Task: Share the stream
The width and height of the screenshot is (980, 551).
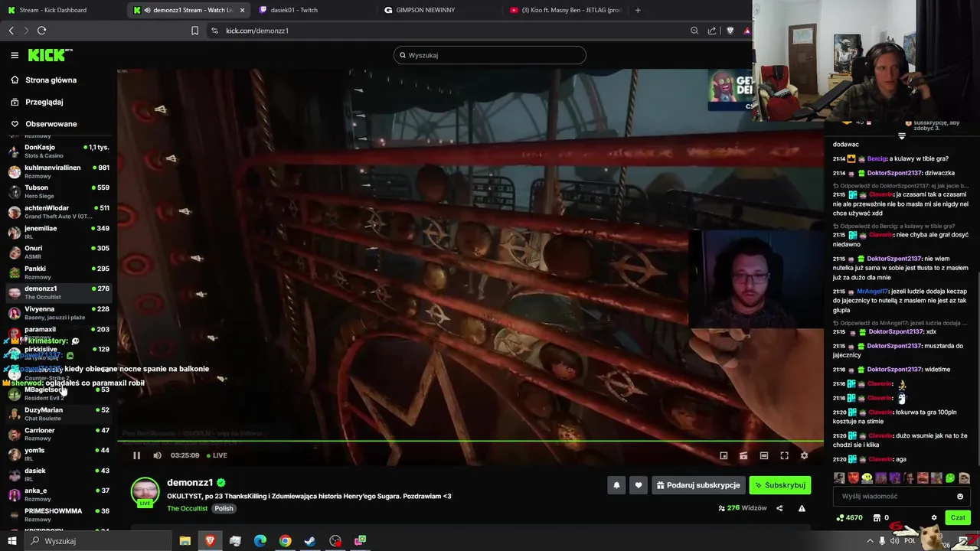Action: pos(779,508)
